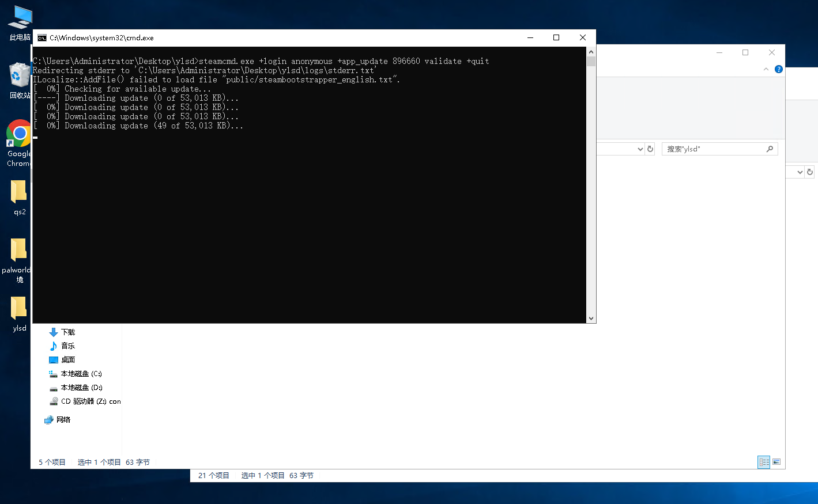Screen dimensions: 818x504
Task: Open the Recycle Bin desktop icon
Action: pos(20,81)
